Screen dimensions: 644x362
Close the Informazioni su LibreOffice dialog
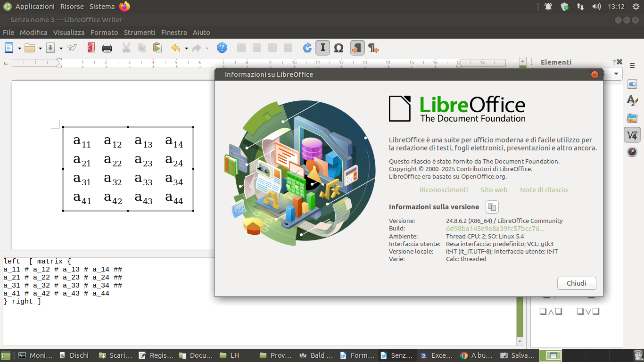tap(595, 74)
